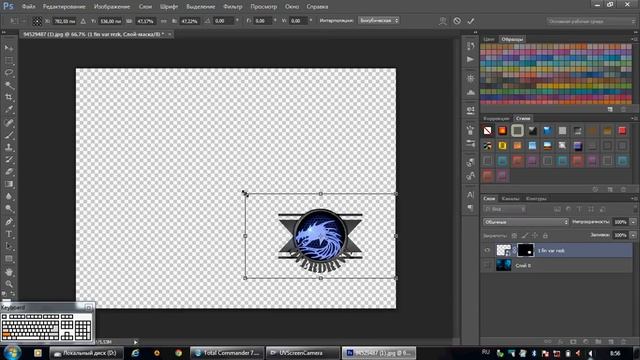Image resolution: width=640 pixels, height=360 pixels.
Task: Select the Path Selection tool
Action: pyautogui.click(x=9, y=246)
